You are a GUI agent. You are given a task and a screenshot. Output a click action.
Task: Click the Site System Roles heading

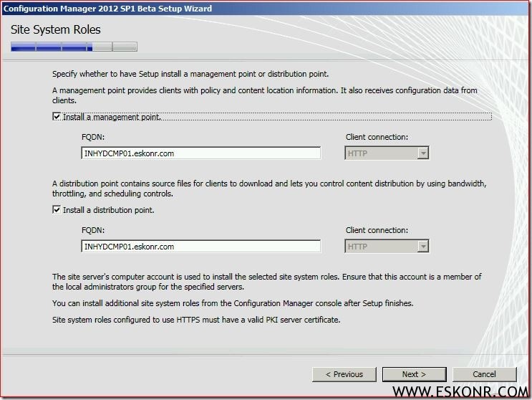[x=56, y=29]
